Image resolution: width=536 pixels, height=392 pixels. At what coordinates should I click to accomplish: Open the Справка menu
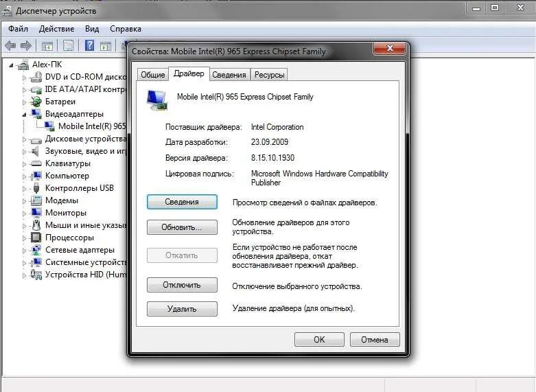tap(126, 29)
